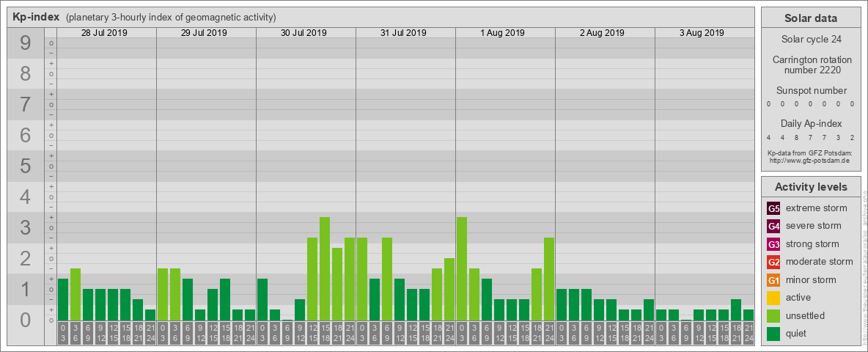Click the 28 Jul 3-6 light green bar
Screen dimensions: 868x352
coord(76,295)
